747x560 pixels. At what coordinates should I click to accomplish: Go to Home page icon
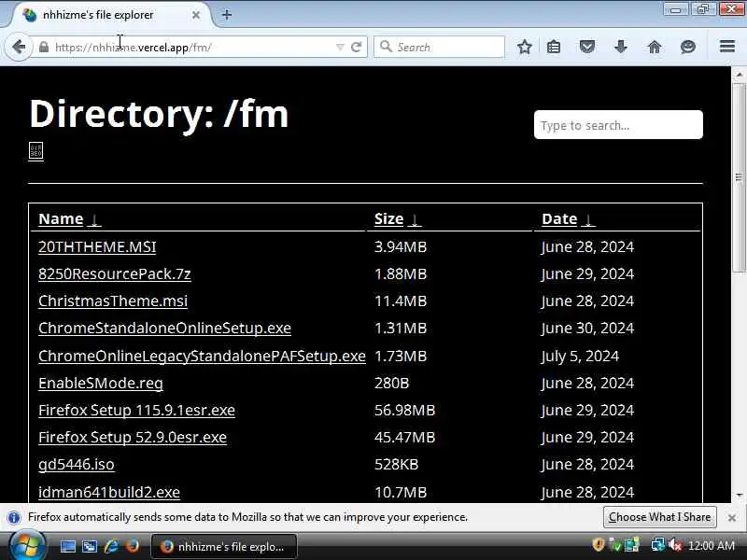click(655, 47)
